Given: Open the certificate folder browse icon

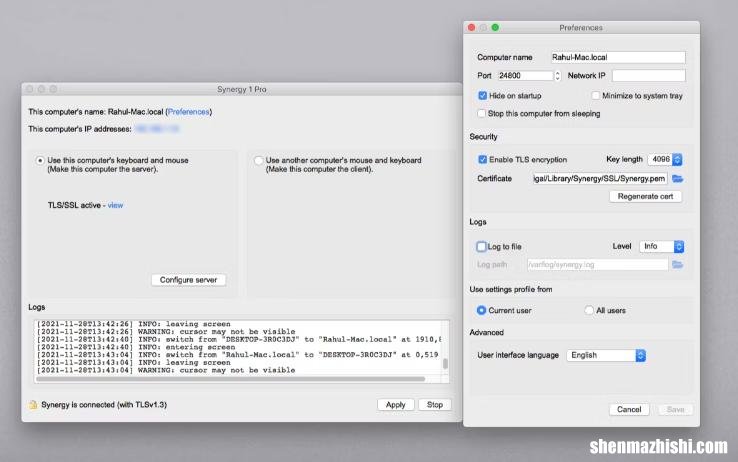Looking at the screenshot, I should (677, 179).
